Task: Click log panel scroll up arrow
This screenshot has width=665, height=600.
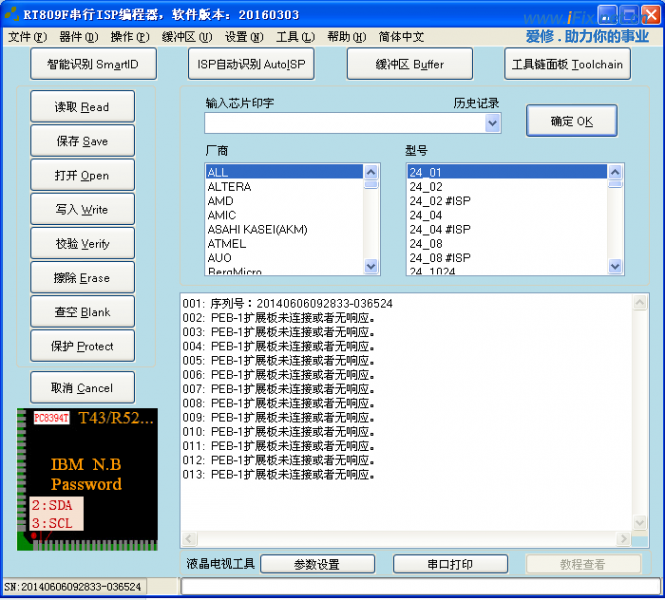Action: (640, 302)
